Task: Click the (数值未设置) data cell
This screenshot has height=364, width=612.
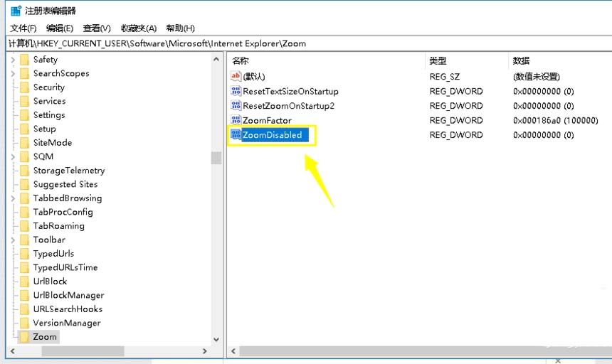Action: (537, 77)
